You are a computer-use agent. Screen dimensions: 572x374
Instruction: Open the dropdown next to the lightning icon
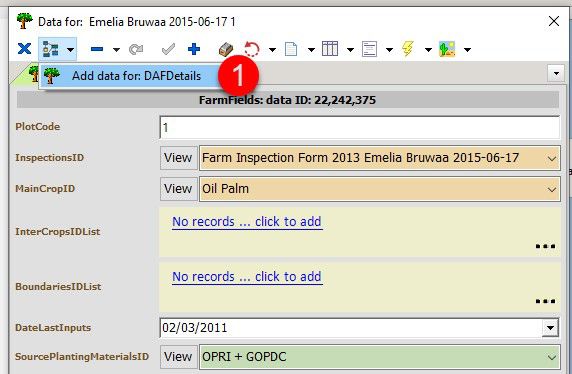(x=428, y=50)
